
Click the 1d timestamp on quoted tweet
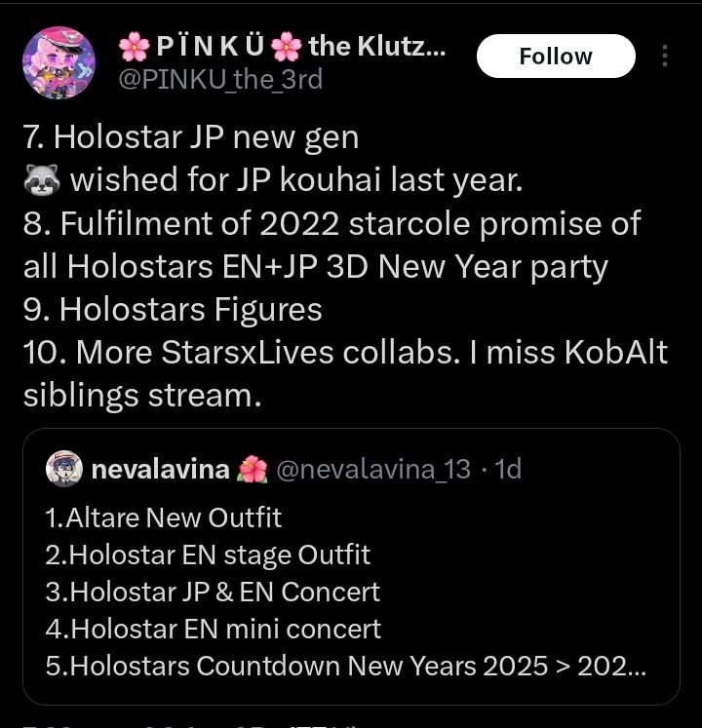click(508, 470)
